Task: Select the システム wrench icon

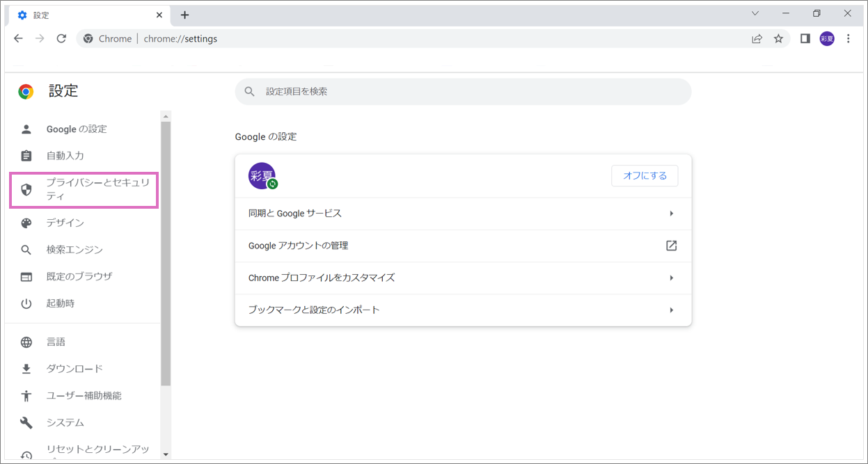Action: point(26,422)
